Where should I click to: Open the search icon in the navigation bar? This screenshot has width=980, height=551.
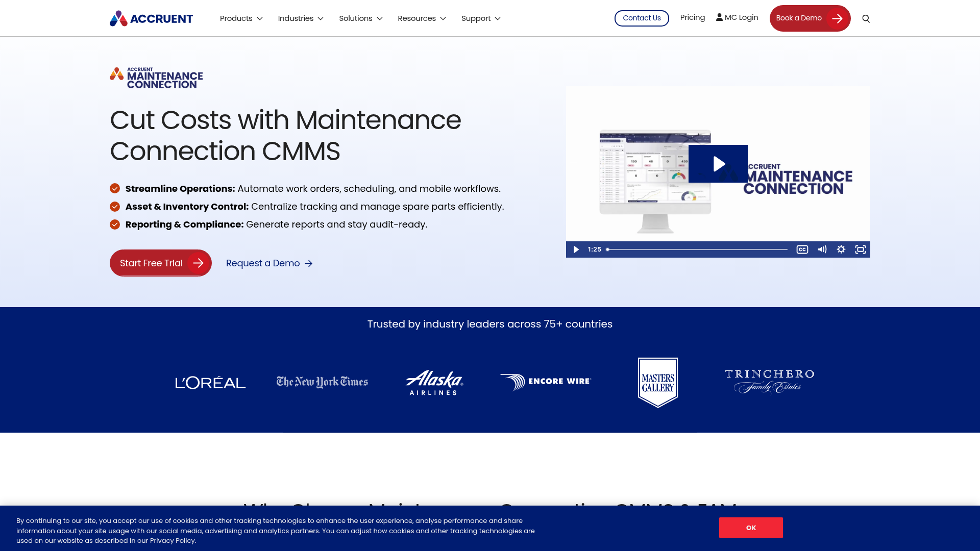pos(866,18)
